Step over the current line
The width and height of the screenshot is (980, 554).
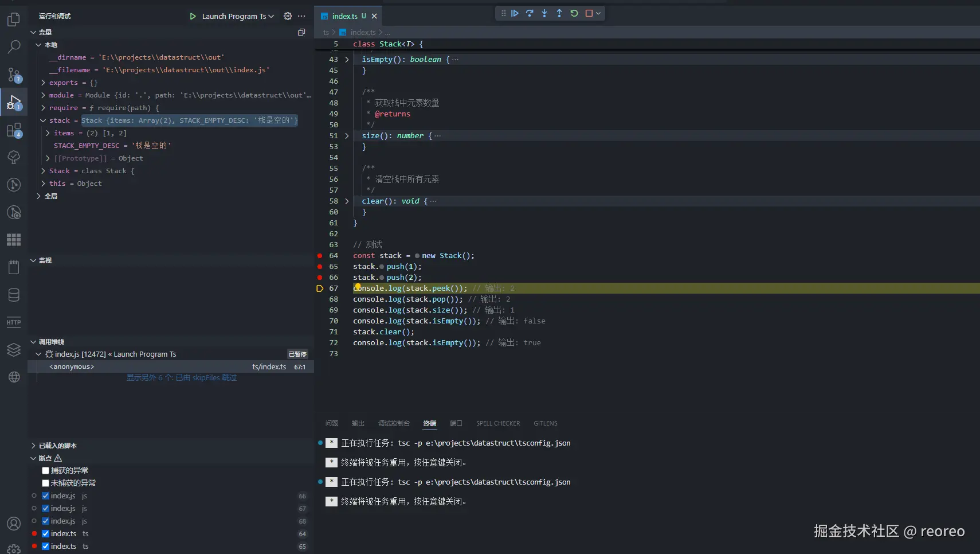530,13
